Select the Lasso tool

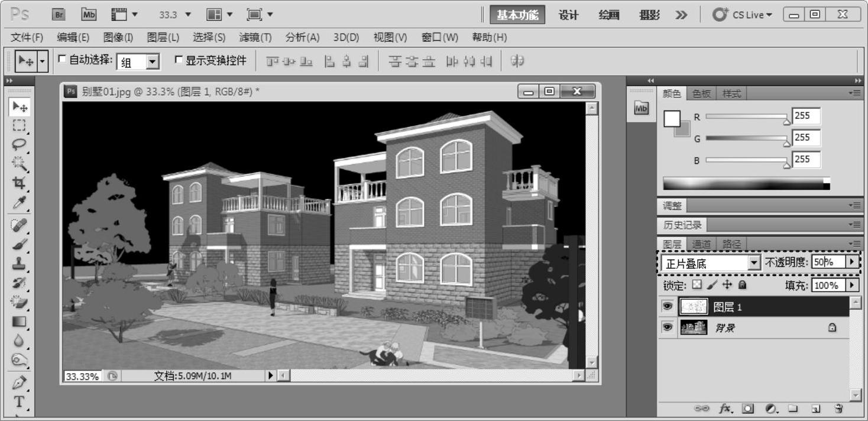[20, 144]
